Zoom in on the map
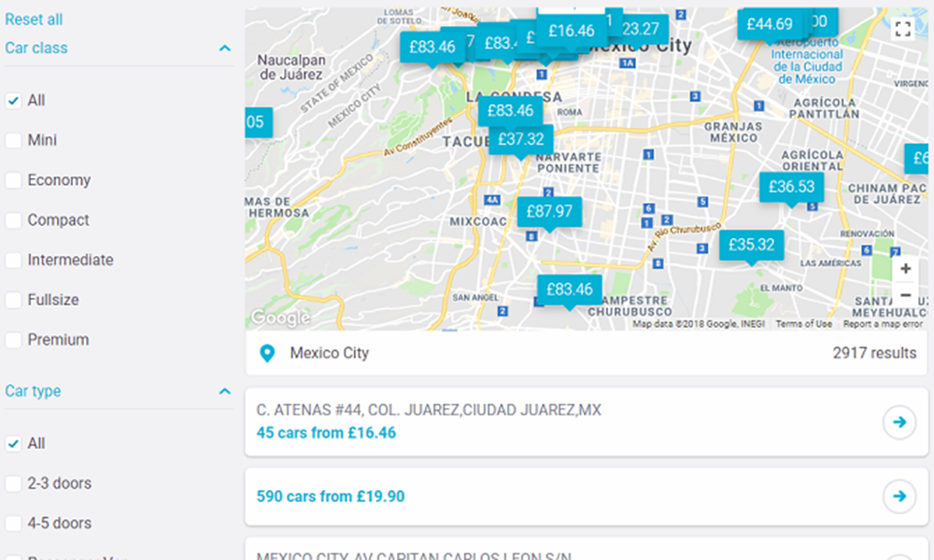The width and height of the screenshot is (934, 560). click(905, 269)
